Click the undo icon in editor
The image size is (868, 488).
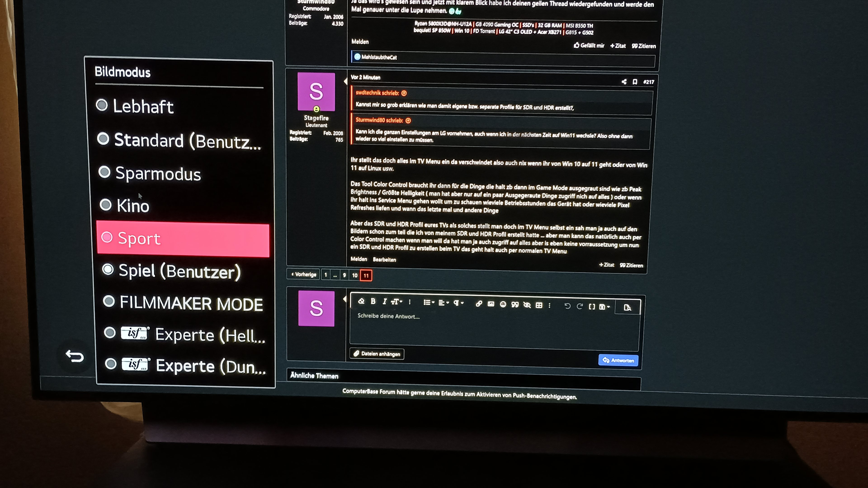point(567,306)
